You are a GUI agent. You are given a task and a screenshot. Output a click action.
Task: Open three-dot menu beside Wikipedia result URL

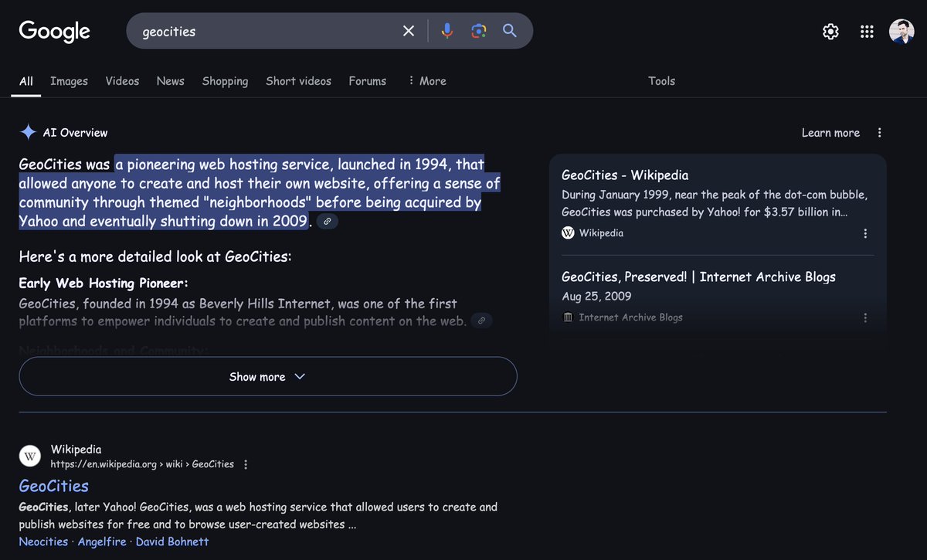point(246,464)
